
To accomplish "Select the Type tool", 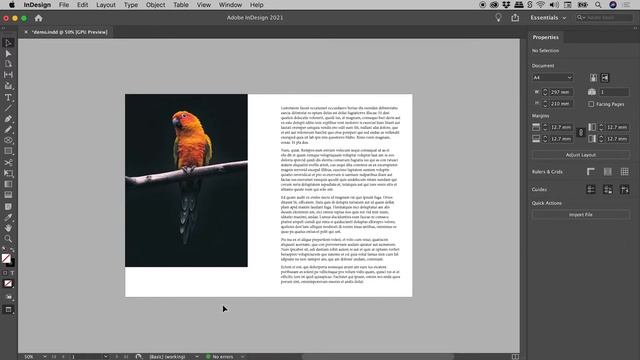I will 8,97.
